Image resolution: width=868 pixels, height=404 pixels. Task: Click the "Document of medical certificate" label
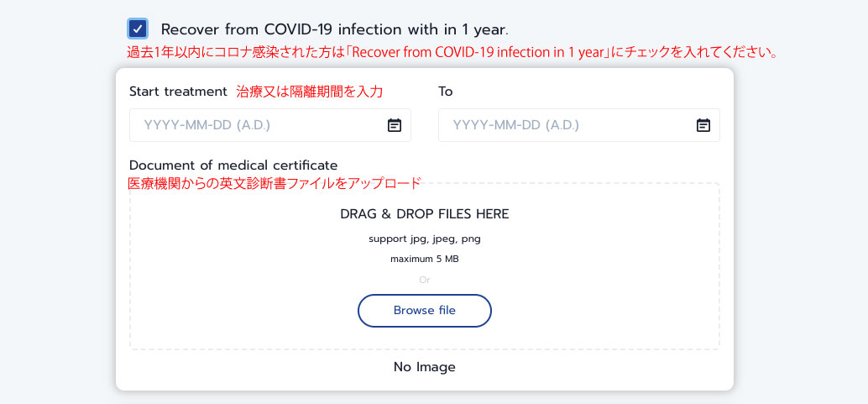[x=233, y=165]
